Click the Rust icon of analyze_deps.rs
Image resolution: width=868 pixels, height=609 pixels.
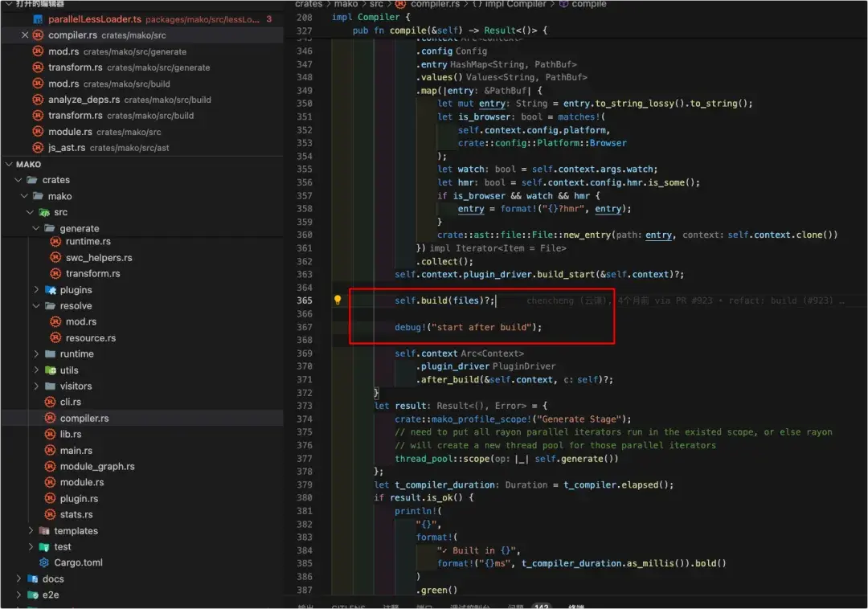pyautogui.click(x=38, y=100)
